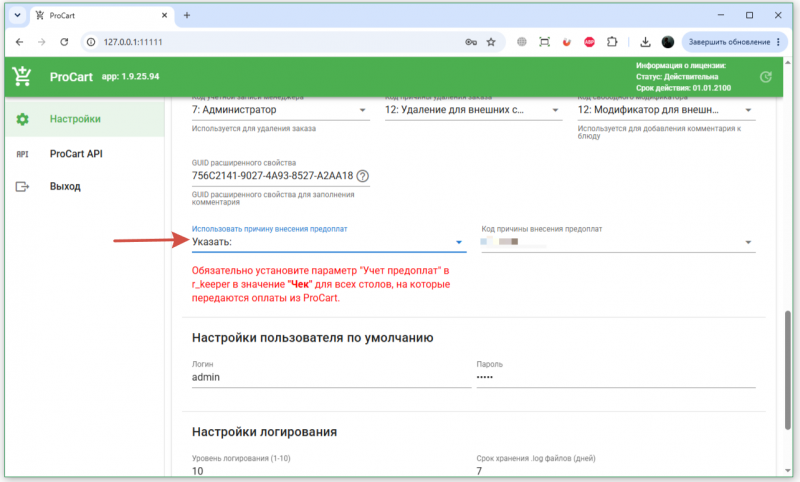800x482 pixels.
Task: Click the Логин admin input field
Action: (x=331, y=377)
